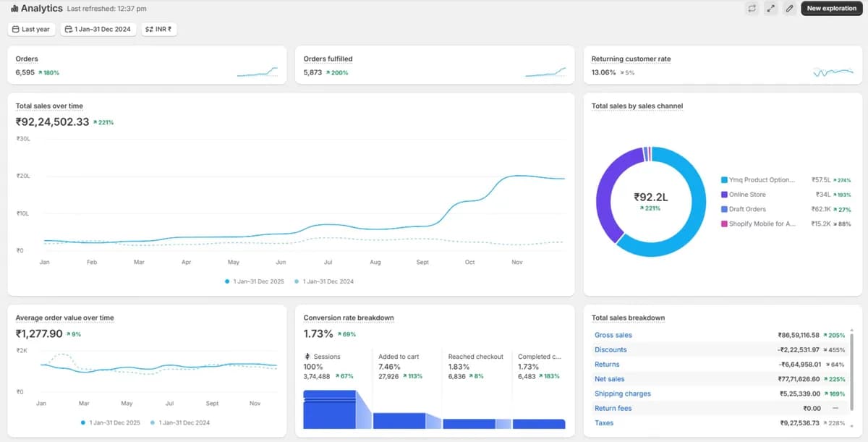Click the ₹1,277.90 average order value
Image resolution: width=868 pixels, height=442 pixels.
click(x=39, y=334)
